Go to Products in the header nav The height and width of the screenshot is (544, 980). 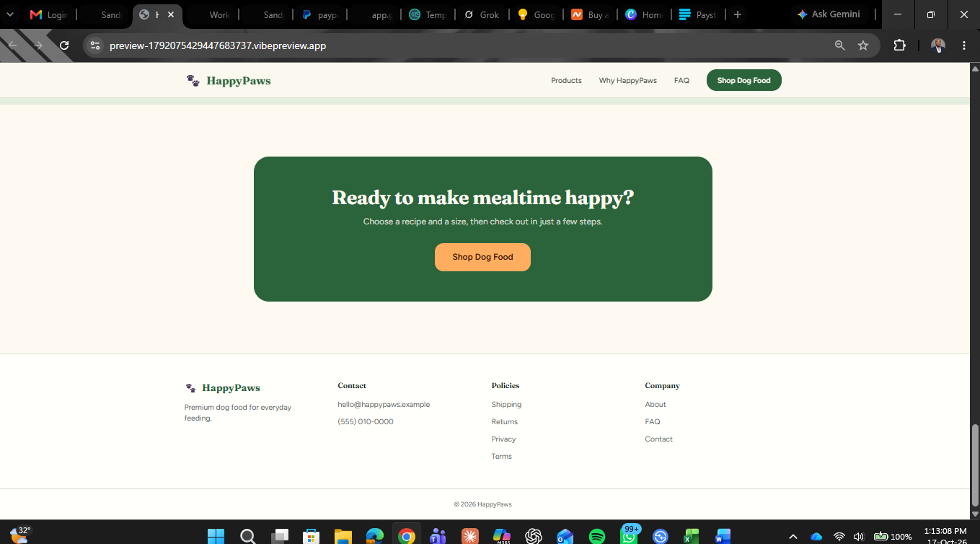pos(566,81)
